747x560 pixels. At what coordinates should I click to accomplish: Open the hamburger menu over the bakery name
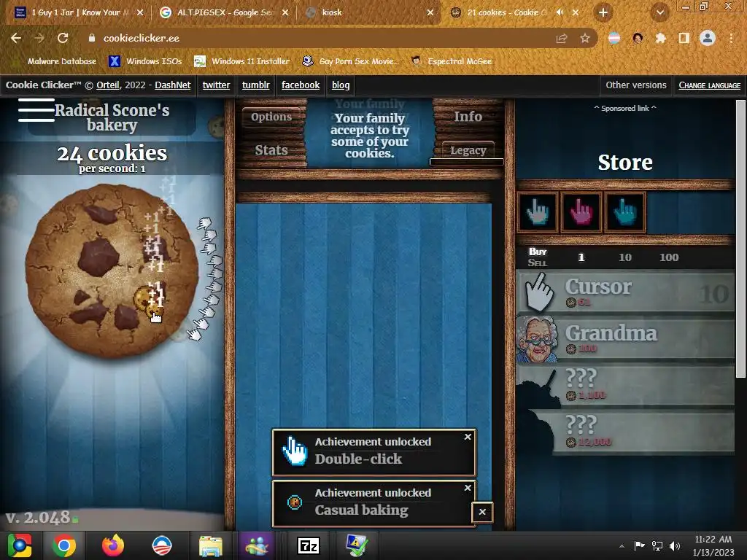click(36, 110)
